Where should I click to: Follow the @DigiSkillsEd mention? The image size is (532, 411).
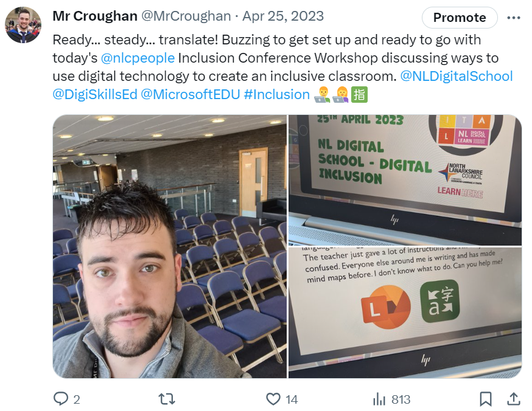coord(95,94)
